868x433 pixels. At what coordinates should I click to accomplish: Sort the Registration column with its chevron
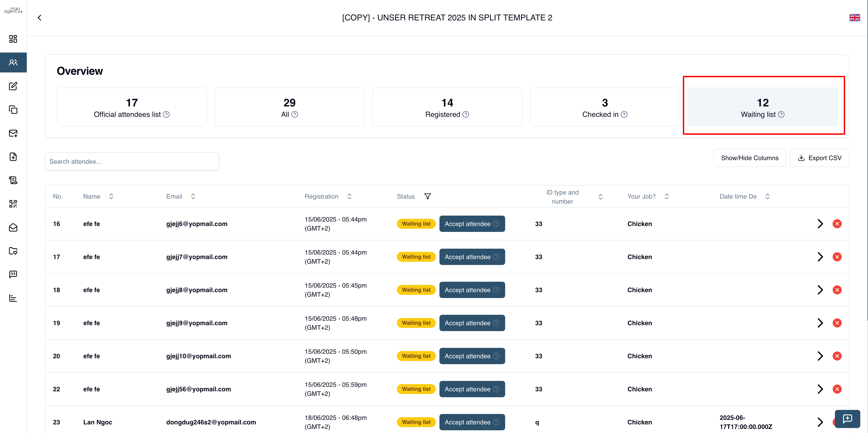tap(349, 196)
